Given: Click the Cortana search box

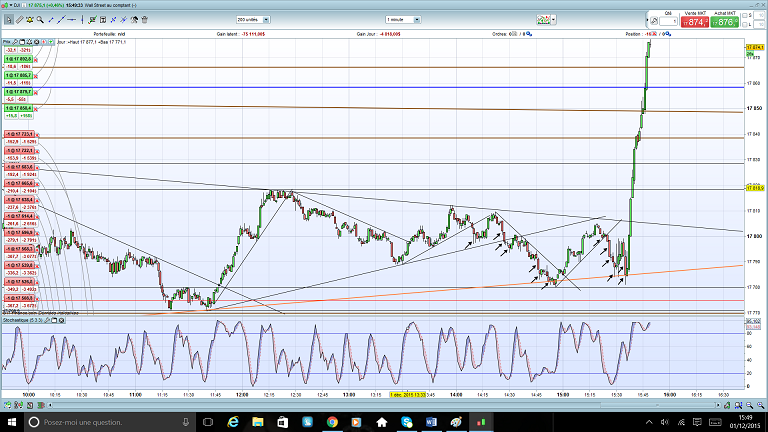Looking at the screenshot, I should coord(109,422).
